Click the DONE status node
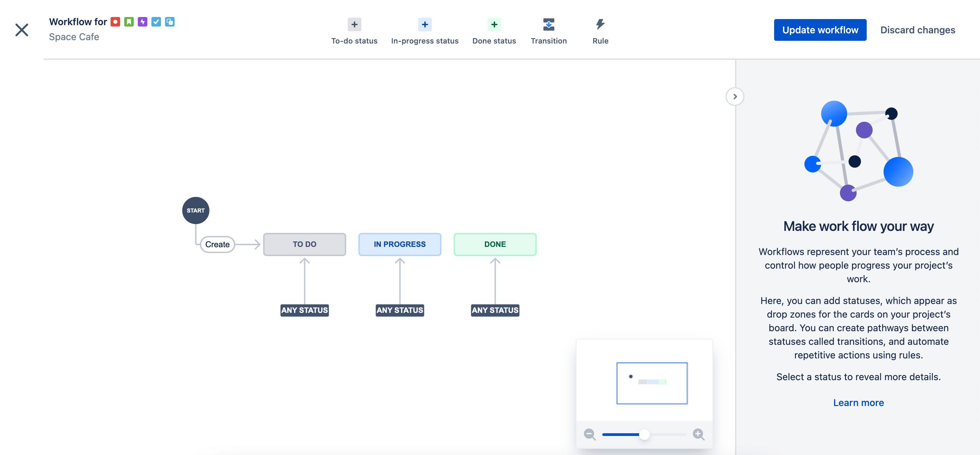The image size is (980, 455). point(494,244)
